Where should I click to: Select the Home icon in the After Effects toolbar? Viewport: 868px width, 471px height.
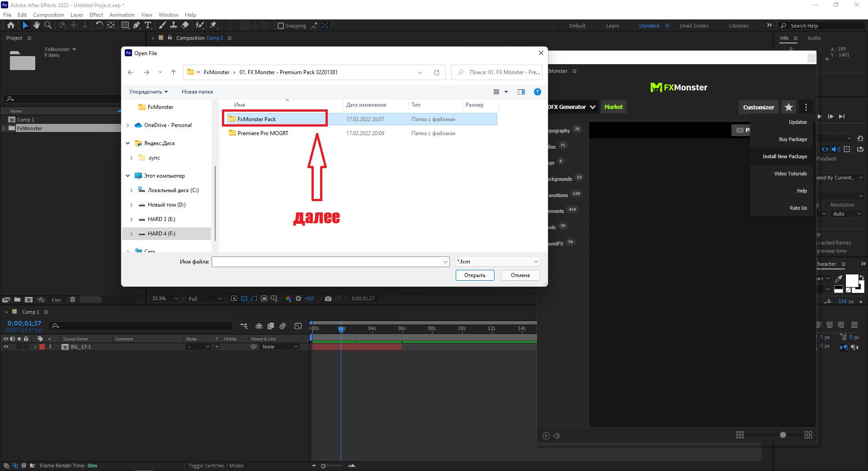[11, 25]
